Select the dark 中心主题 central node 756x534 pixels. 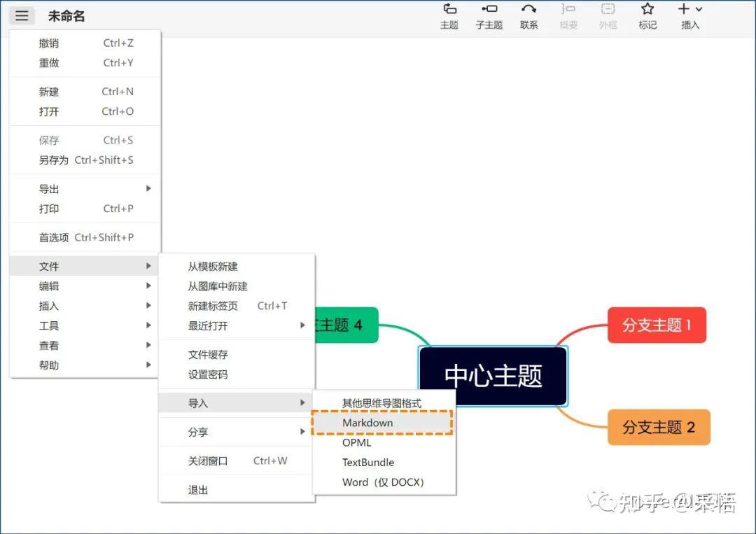coord(492,376)
